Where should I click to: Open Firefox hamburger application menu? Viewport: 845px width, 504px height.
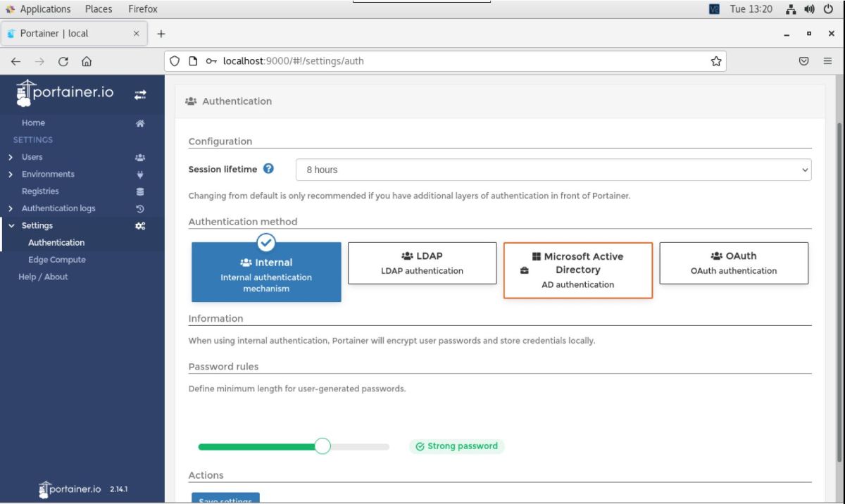(x=827, y=61)
